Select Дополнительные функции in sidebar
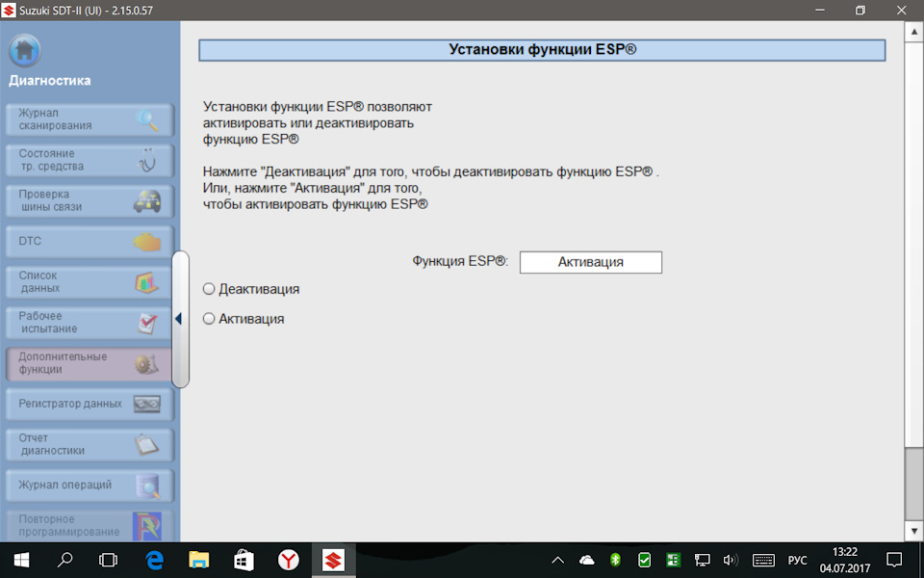Screen dimensions: 924x578 pyautogui.click(x=90, y=363)
